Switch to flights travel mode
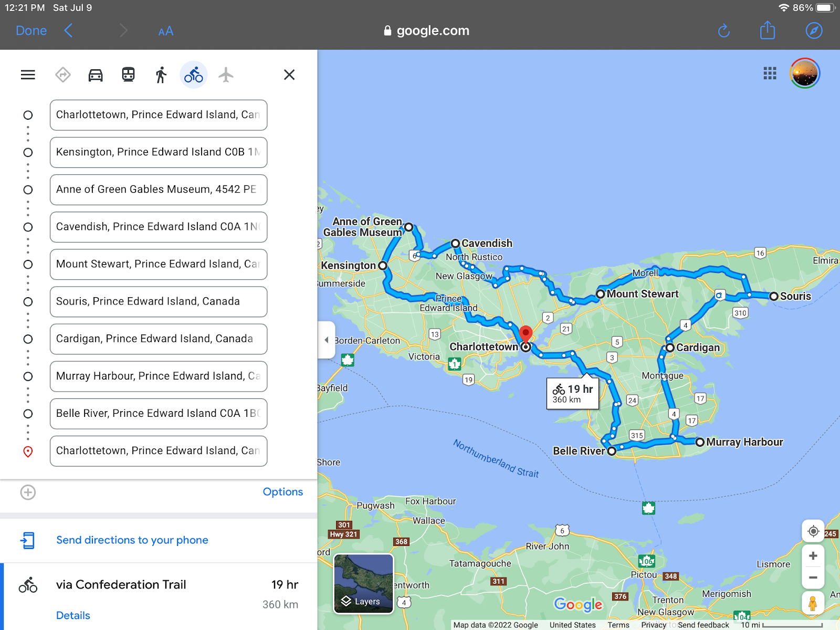 tap(226, 75)
